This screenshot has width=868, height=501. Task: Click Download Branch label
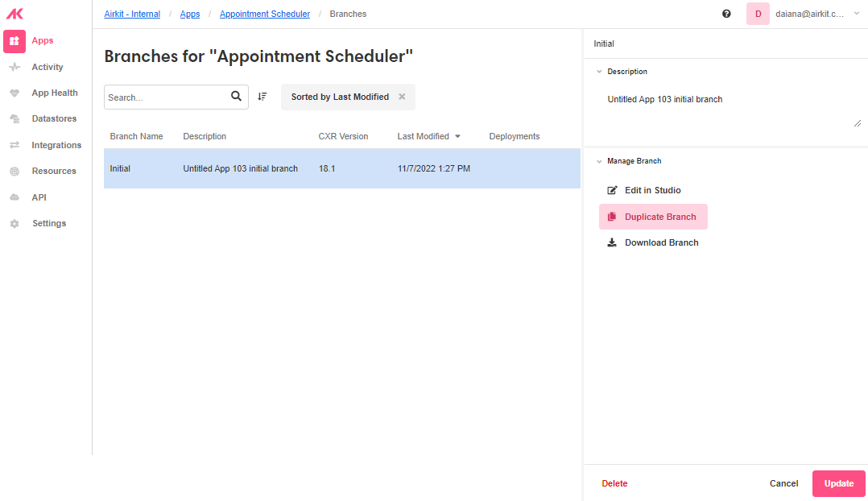point(661,242)
